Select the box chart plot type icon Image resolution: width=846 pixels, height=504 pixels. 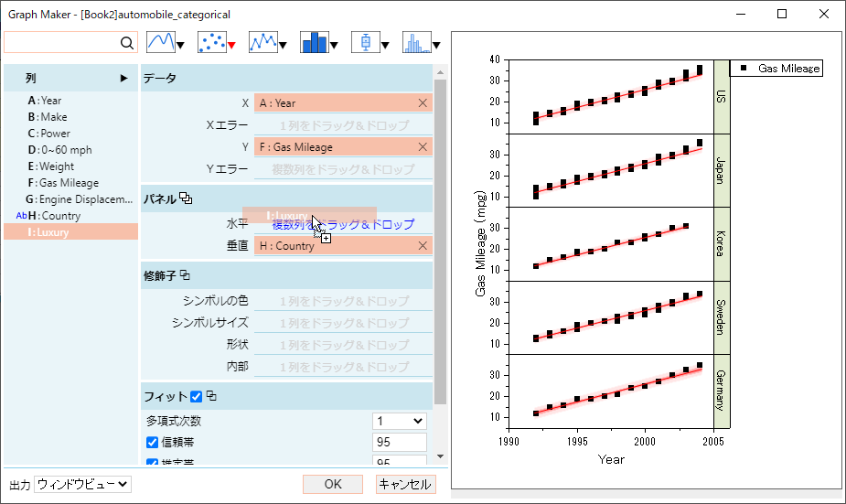(365, 42)
